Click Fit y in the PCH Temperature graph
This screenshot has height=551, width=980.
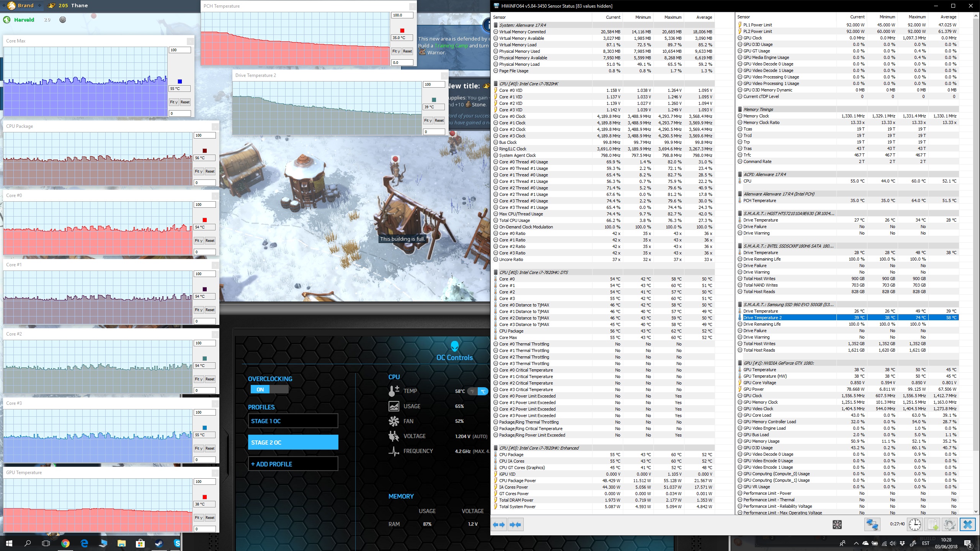point(396,51)
